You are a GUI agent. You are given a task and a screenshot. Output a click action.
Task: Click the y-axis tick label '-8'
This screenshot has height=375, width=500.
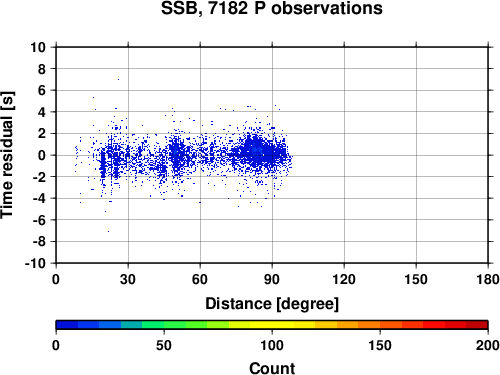[39, 242]
